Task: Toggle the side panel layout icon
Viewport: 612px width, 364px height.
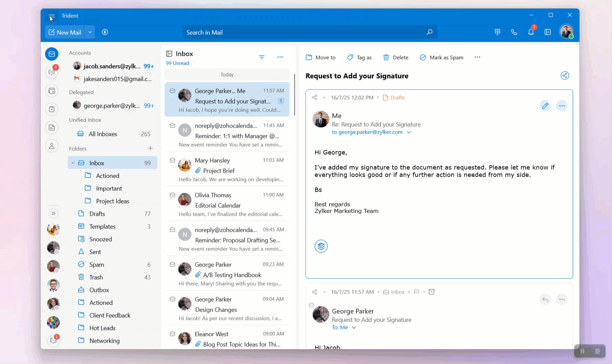Action: [x=548, y=32]
